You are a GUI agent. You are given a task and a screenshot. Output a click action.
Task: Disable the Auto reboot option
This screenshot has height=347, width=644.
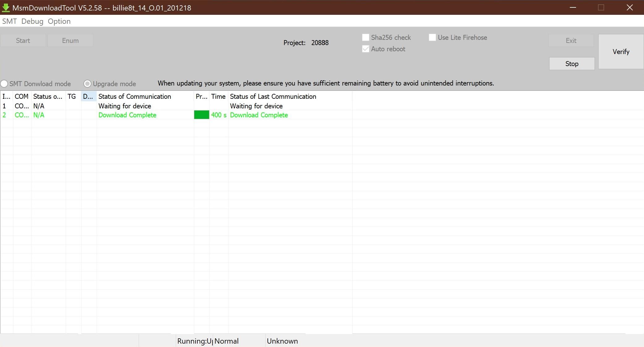tap(366, 49)
